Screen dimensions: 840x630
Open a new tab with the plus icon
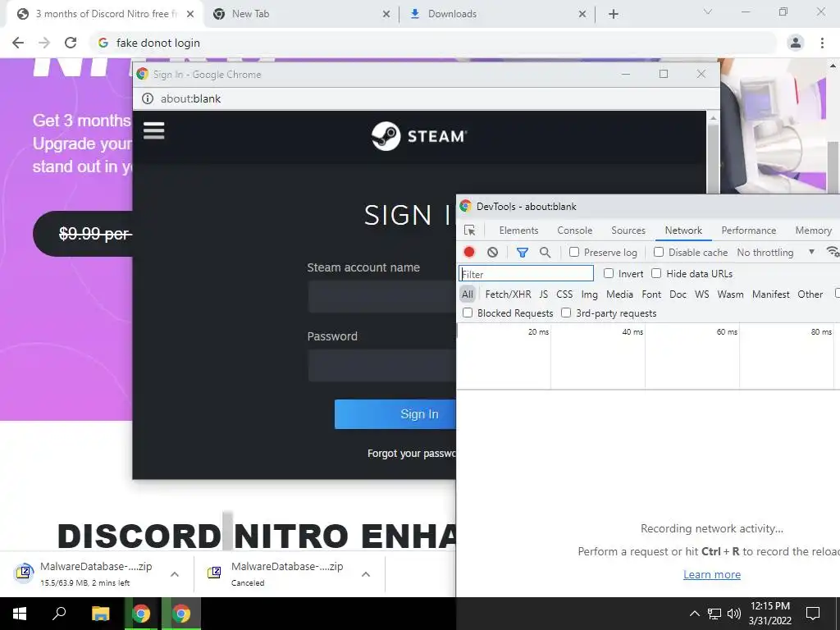click(614, 14)
